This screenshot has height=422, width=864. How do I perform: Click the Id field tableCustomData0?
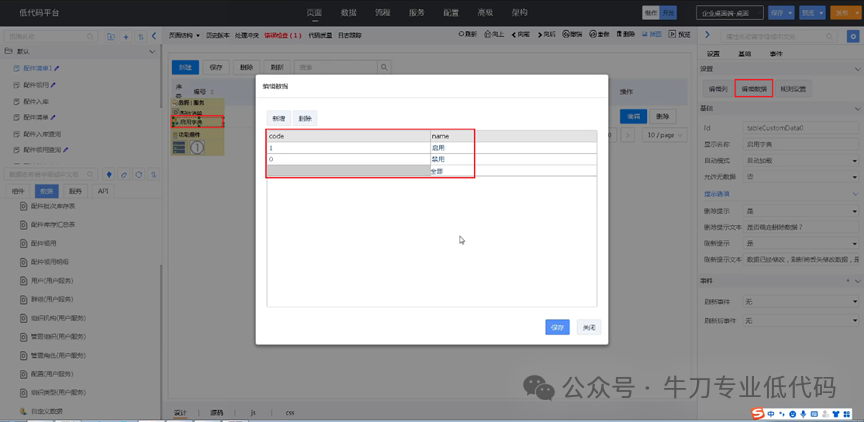coord(801,127)
